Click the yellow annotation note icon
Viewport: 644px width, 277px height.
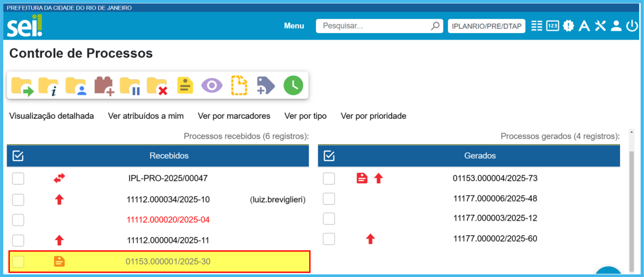(x=185, y=86)
